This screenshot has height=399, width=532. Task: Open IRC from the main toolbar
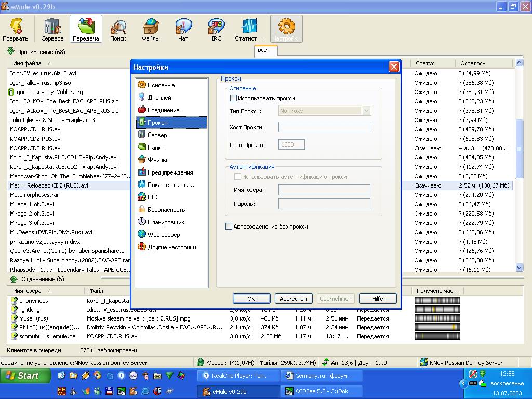216,29
